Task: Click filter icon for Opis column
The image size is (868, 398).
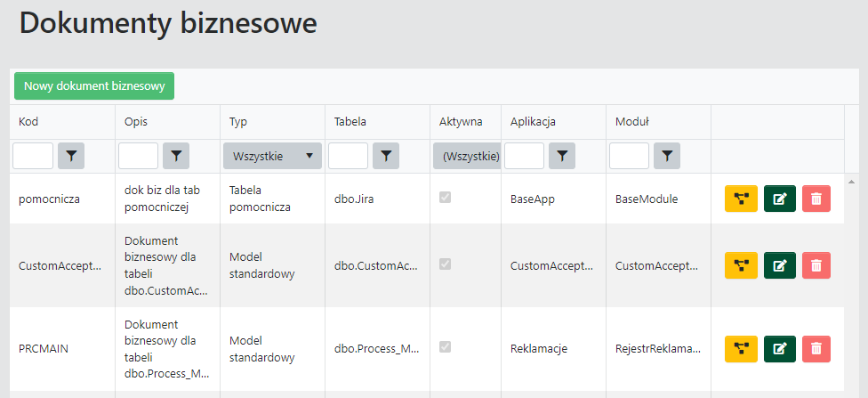Action: 176,156
